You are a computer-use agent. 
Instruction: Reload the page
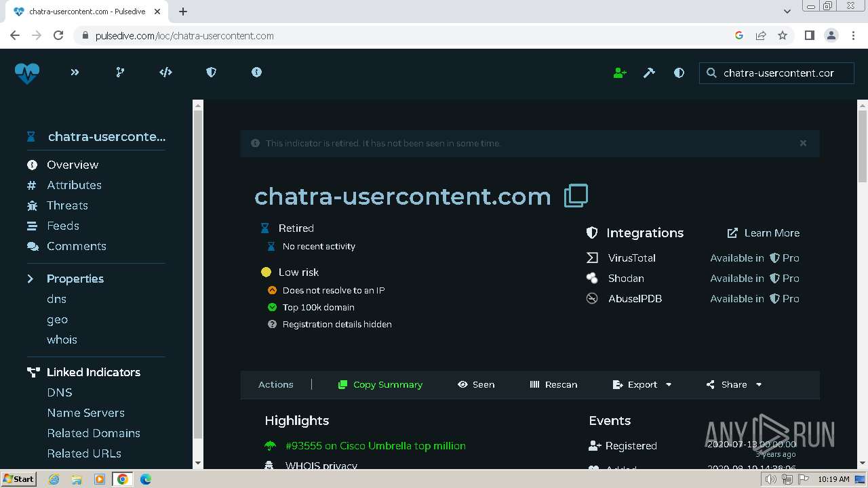pos(58,35)
